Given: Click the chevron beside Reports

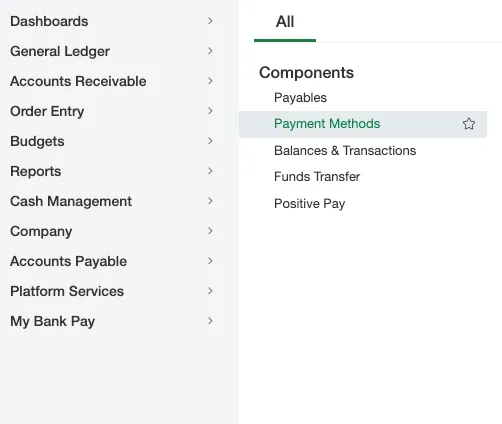Looking at the screenshot, I should [x=210, y=171].
